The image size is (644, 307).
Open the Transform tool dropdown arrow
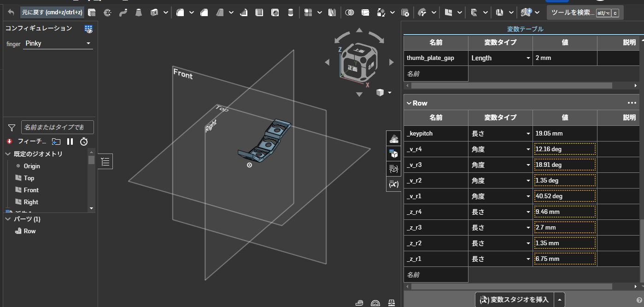[392, 12]
